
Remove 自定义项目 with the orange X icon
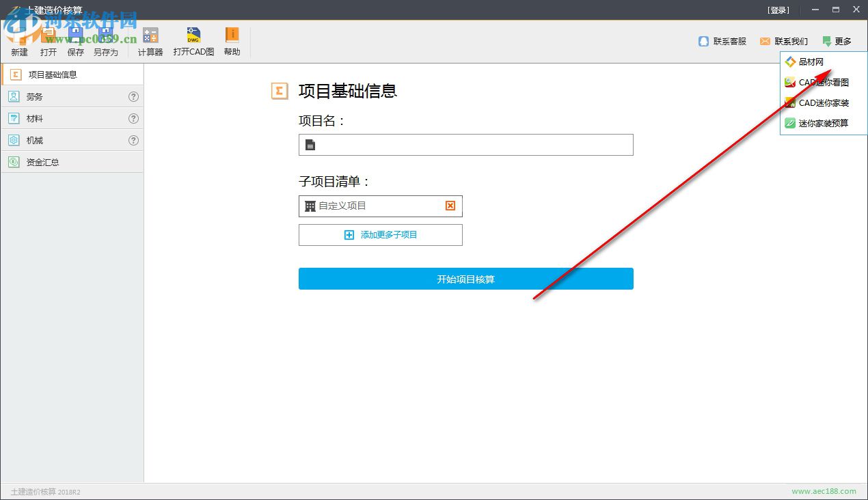pos(450,206)
